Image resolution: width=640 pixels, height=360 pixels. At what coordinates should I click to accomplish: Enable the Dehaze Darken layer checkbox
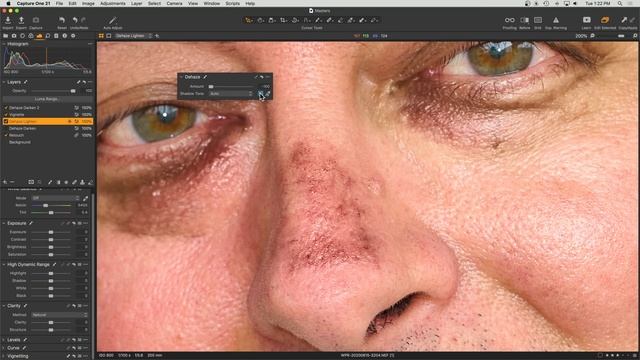click(x=6, y=129)
